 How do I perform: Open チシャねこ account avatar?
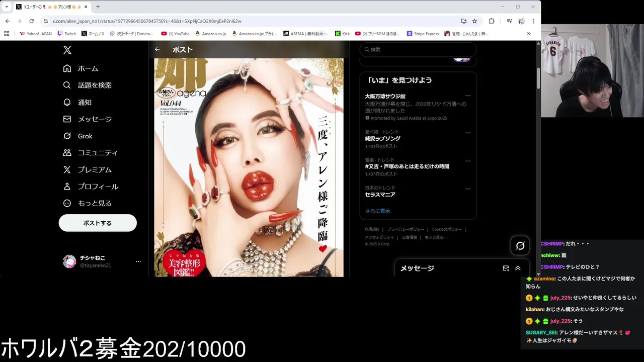69,261
